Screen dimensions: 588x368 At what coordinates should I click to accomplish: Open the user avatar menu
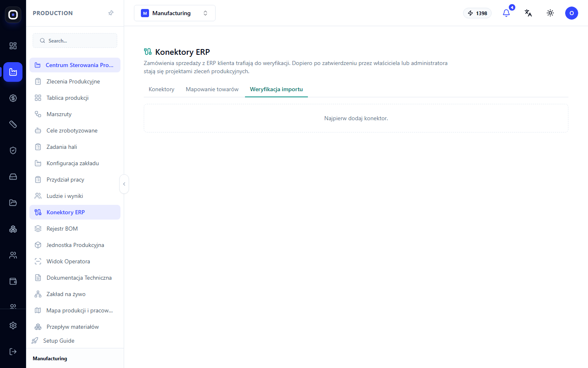coord(572,13)
